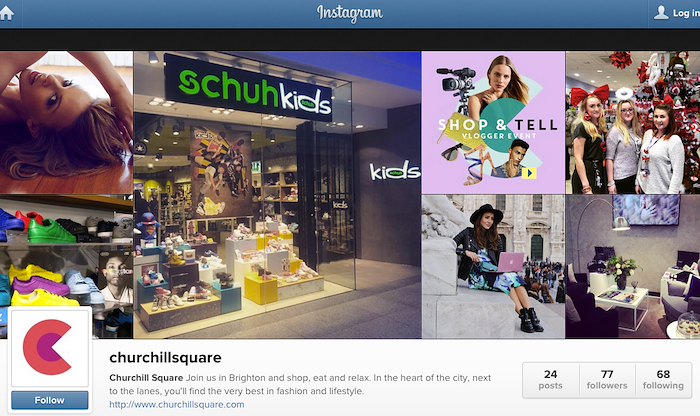Open the schuh kids storefront photo
Viewport: 700px width, 416px height.
click(277, 195)
